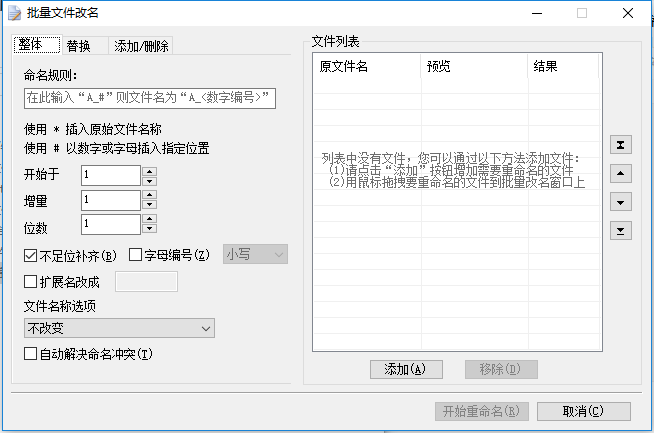Increase the 位数 value with up arrow

(x=150, y=219)
